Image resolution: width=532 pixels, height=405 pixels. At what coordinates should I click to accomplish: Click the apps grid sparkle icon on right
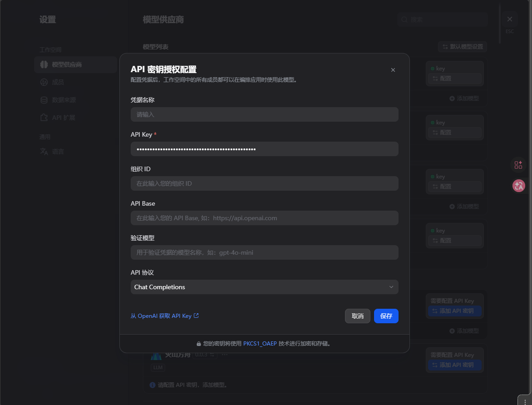518,165
